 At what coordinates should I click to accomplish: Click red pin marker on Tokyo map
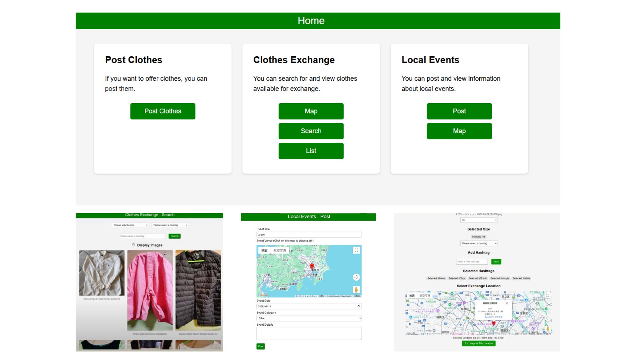point(312,266)
